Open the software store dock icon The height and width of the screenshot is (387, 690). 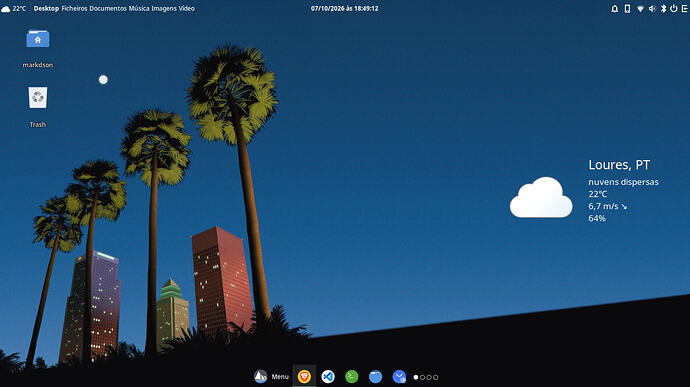tap(399, 376)
